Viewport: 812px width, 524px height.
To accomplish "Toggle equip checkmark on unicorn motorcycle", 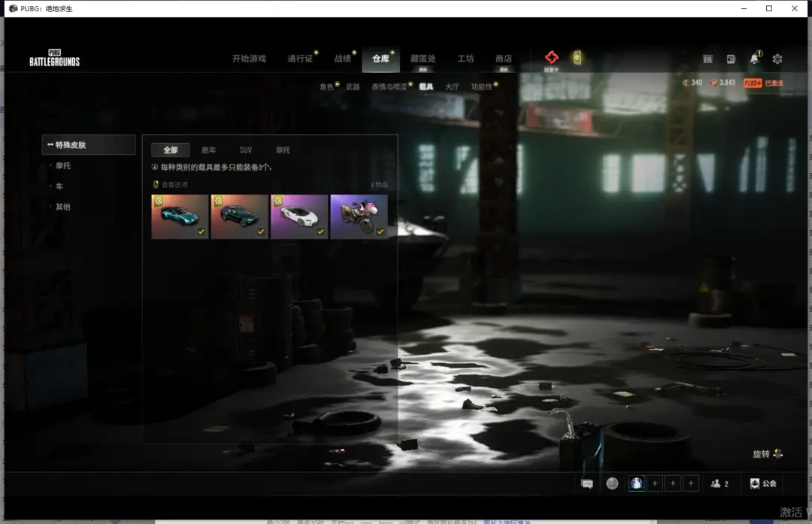I will (380, 232).
